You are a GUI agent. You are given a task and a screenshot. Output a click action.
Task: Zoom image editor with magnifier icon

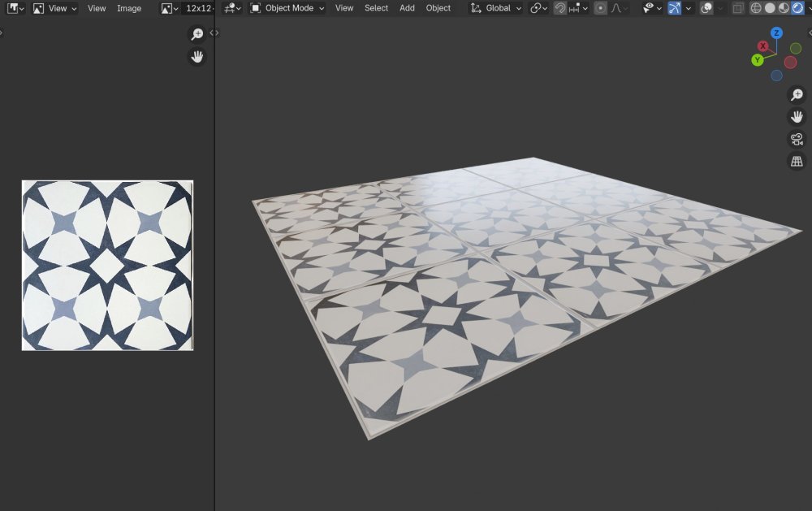(197, 34)
